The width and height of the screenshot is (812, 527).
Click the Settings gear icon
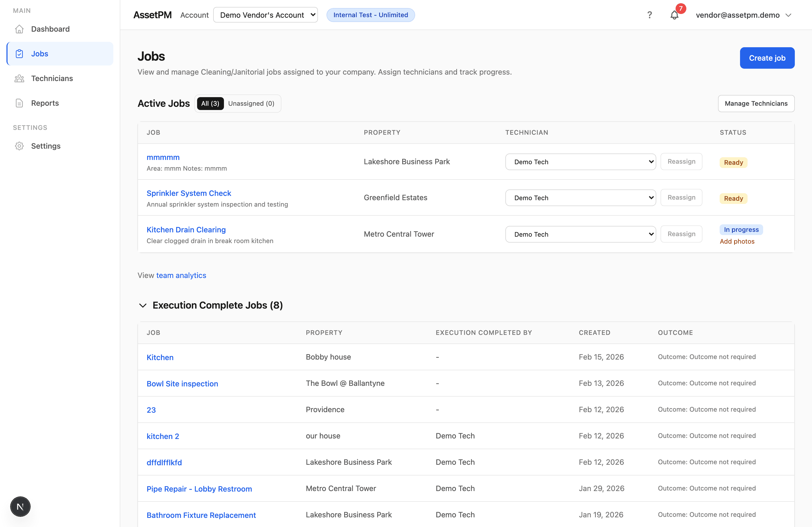click(19, 146)
